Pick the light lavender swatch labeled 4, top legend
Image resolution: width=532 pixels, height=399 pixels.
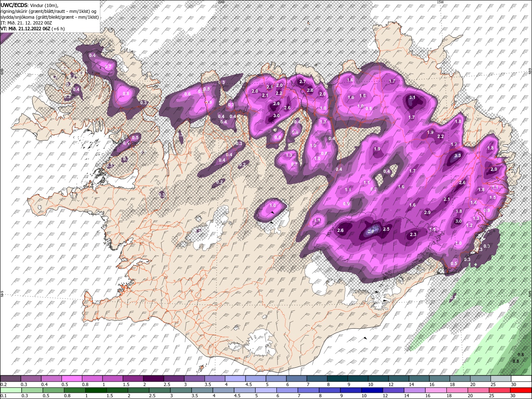[235, 379]
